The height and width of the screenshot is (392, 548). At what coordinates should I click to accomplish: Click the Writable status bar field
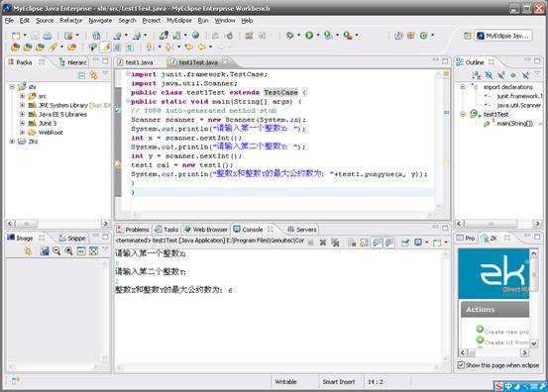[285, 382]
